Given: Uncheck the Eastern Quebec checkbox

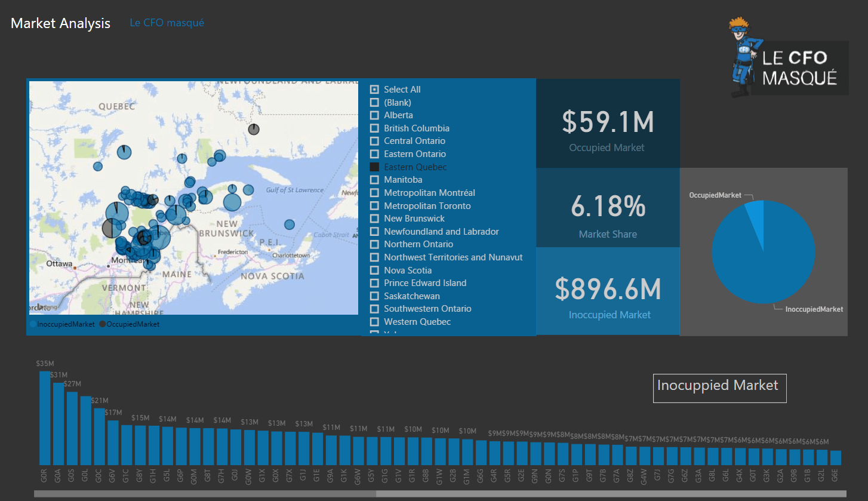Looking at the screenshot, I should coord(374,167).
